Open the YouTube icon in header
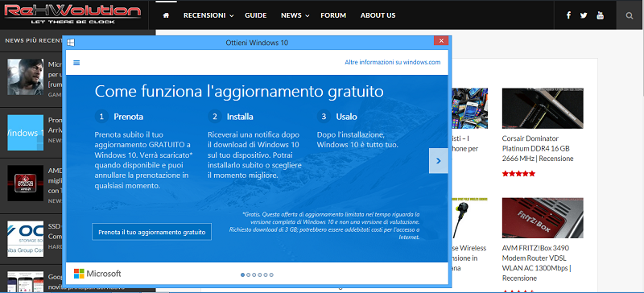644x293 pixels. point(600,15)
